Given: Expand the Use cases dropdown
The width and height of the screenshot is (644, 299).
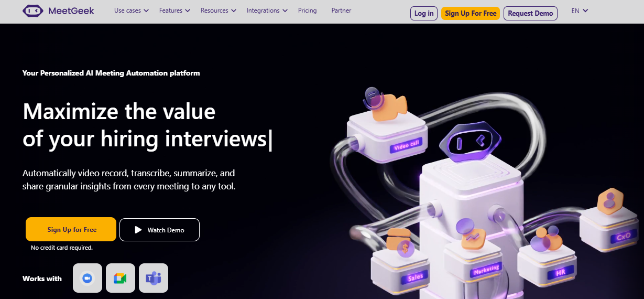Looking at the screenshot, I should [132, 10].
